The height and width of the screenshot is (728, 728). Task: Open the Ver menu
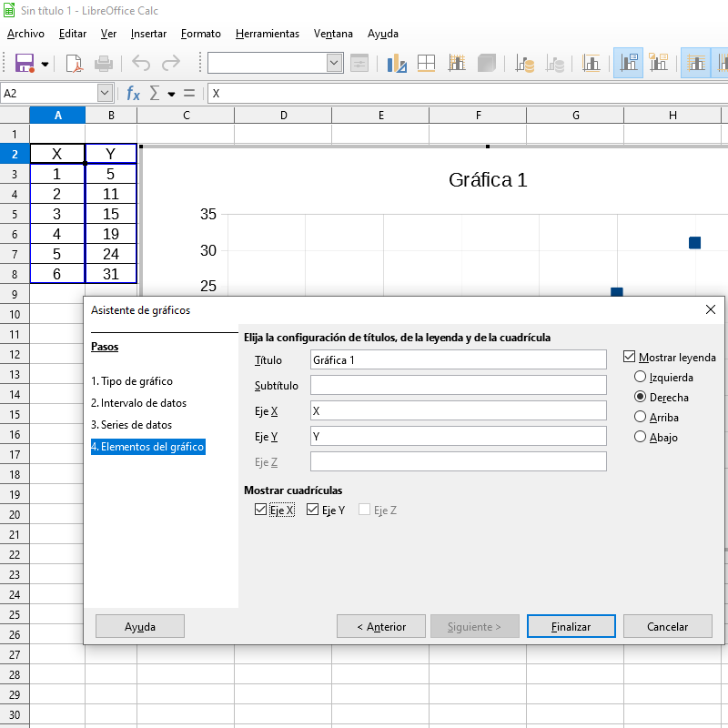pyautogui.click(x=108, y=34)
